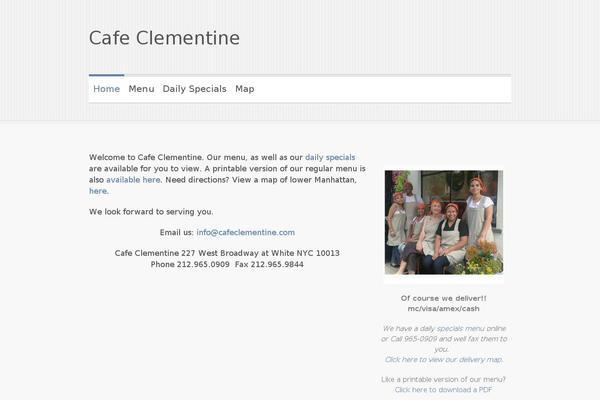Click the 'here.' map directions link

tap(99, 191)
